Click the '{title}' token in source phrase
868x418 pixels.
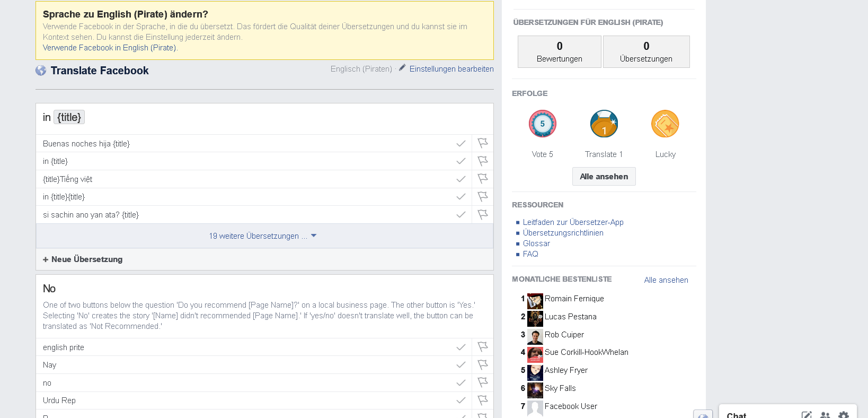pyautogui.click(x=69, y=117)
